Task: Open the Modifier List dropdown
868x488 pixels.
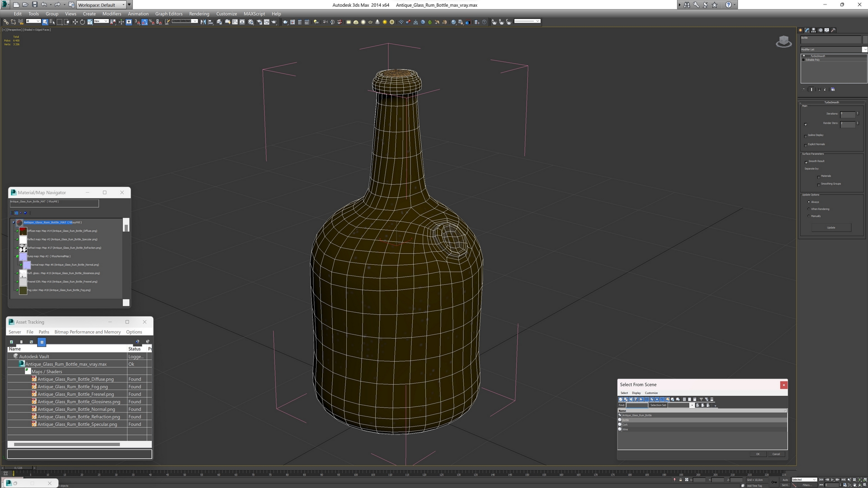Action: [x=864, y=49]
